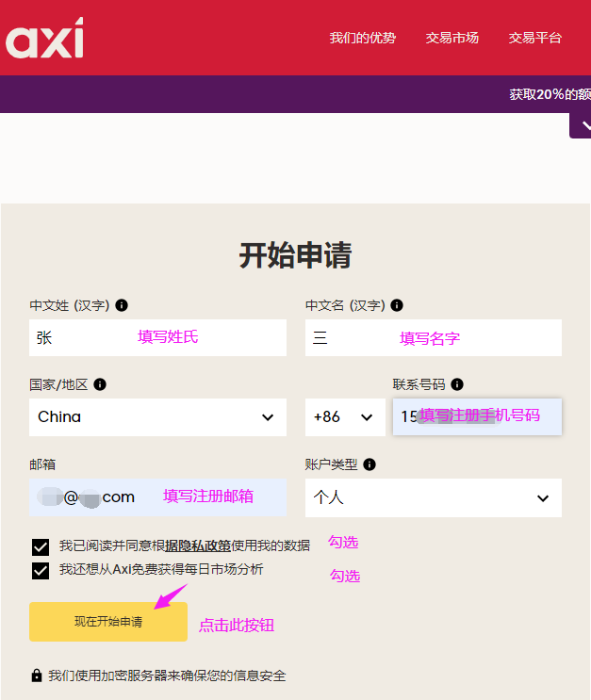Click info icon next to 中文名 label
591x700 pixels.
pyautogui.click(x=397, y=305)
